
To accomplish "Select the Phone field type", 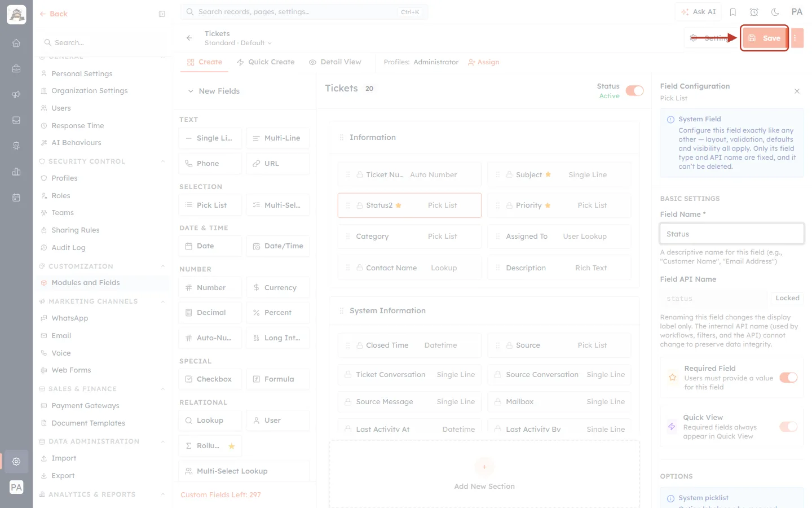I will click(210, 164).
